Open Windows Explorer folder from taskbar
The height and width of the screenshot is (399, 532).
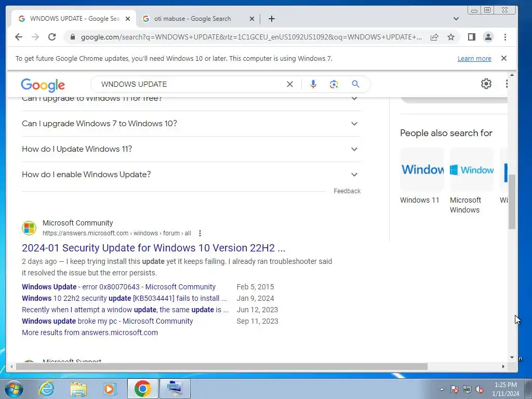tap(79, 389)
